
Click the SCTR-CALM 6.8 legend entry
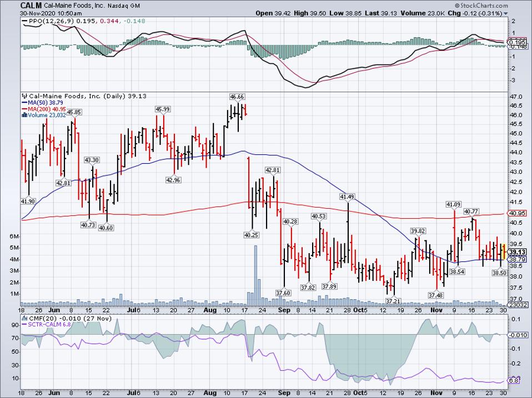click(46, 325)
